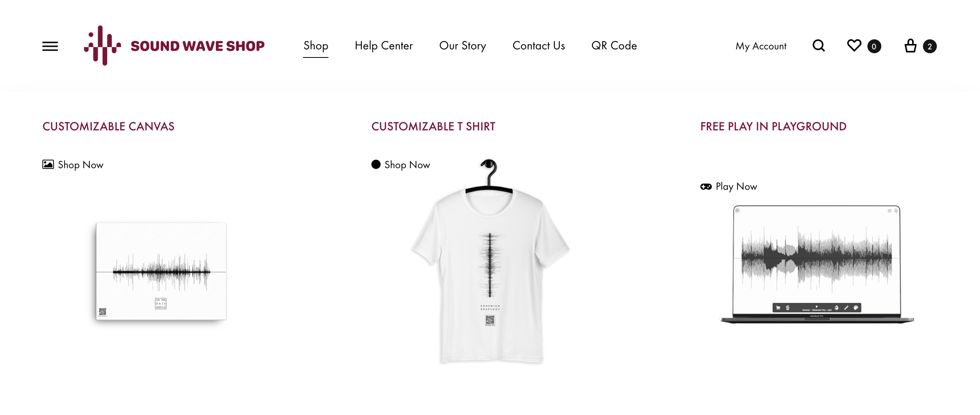Open the Shop menu item
The height and width of the screenshot is (415, 980).
pos(316,46)
